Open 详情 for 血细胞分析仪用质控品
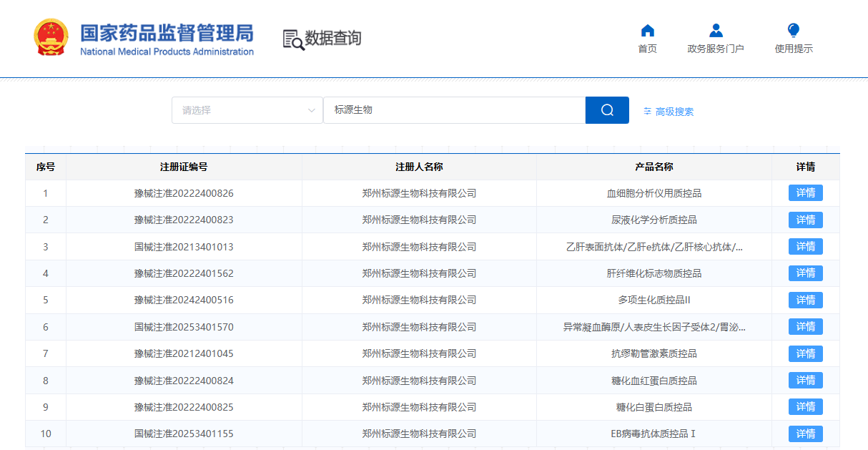 (805, 193)
